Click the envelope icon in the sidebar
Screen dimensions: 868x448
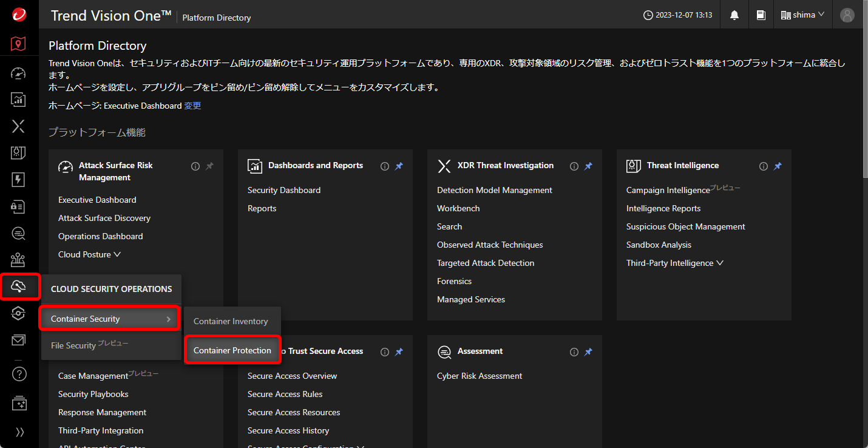pos(19,340)
